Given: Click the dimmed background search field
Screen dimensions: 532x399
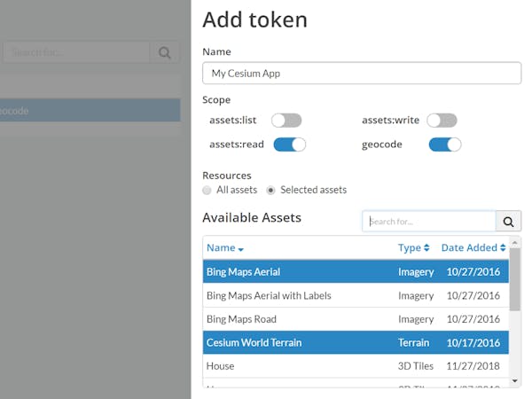Looking at the screenshot, I should point(76,52).
